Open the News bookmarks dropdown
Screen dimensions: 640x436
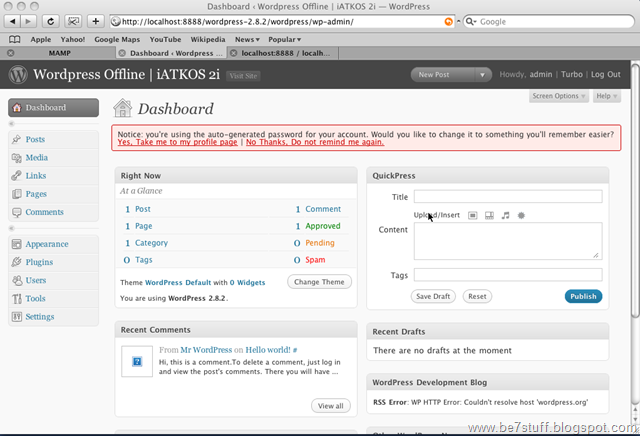coord(247,39)
